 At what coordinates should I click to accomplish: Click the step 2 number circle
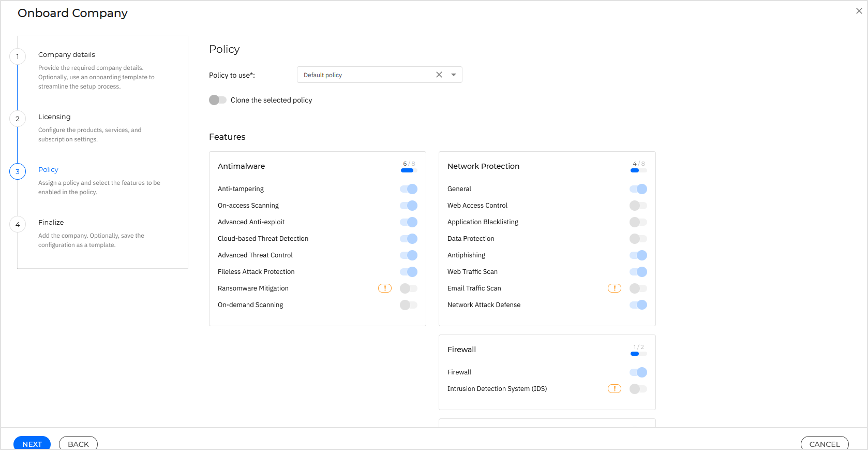click(18, 119)
